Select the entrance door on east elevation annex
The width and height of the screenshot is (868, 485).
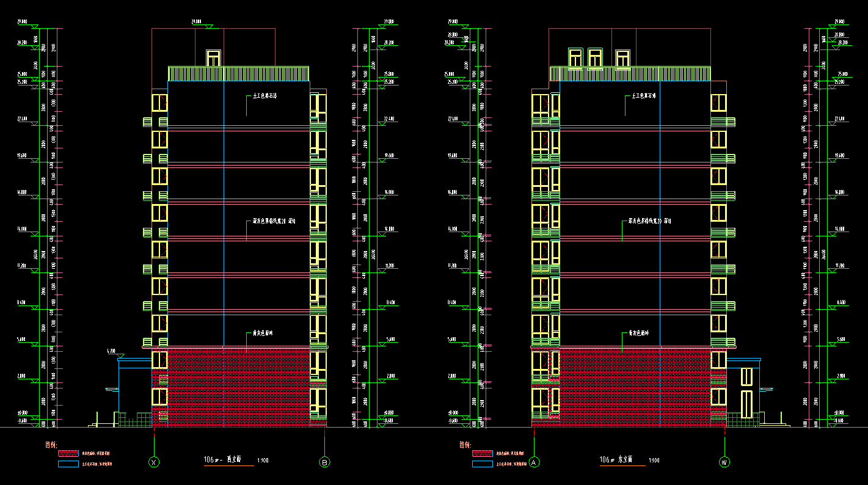(746, 404)
